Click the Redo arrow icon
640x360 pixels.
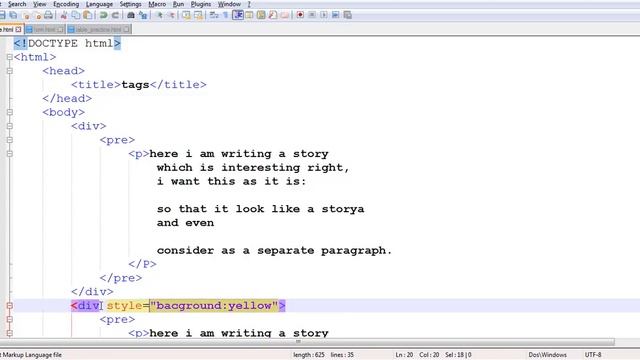[116, 15]
